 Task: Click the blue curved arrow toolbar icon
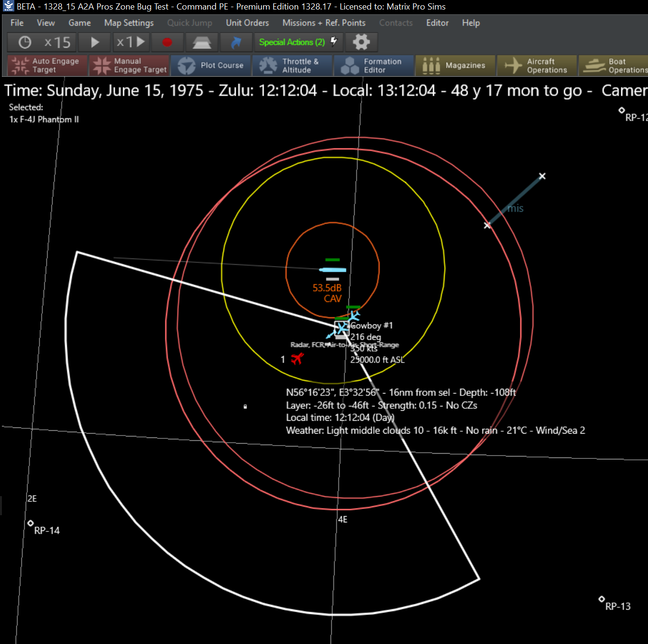[236, 42]
